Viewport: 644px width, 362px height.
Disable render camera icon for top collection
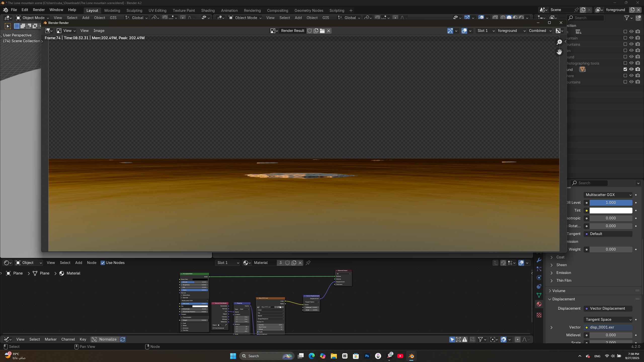tap(638, 32)
